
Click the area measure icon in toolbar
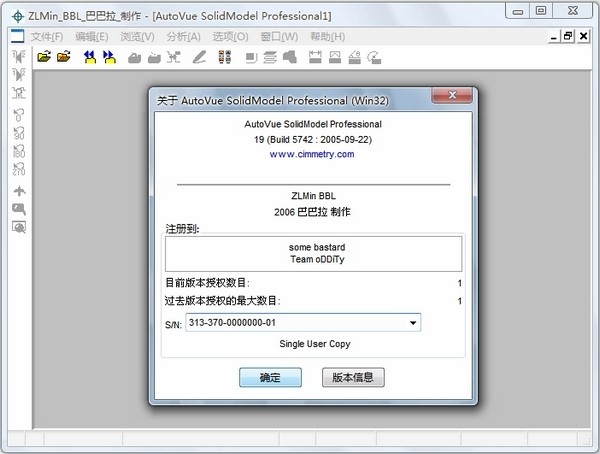335,57
